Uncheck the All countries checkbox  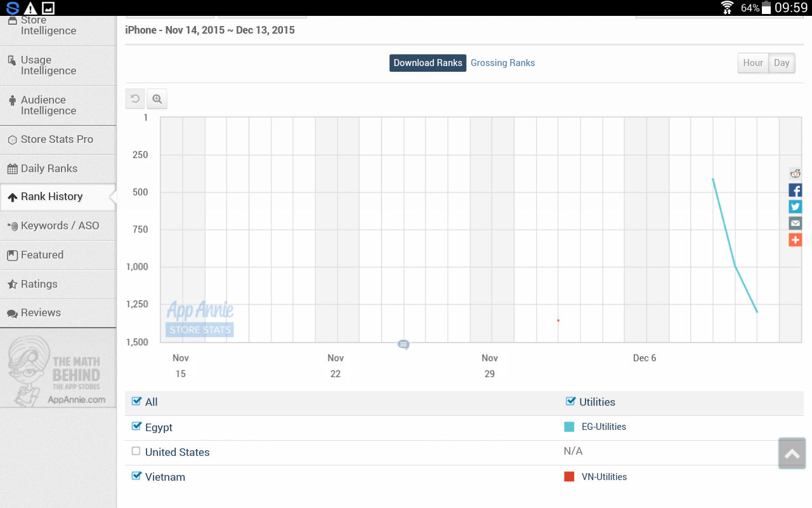tap(136, 401)
